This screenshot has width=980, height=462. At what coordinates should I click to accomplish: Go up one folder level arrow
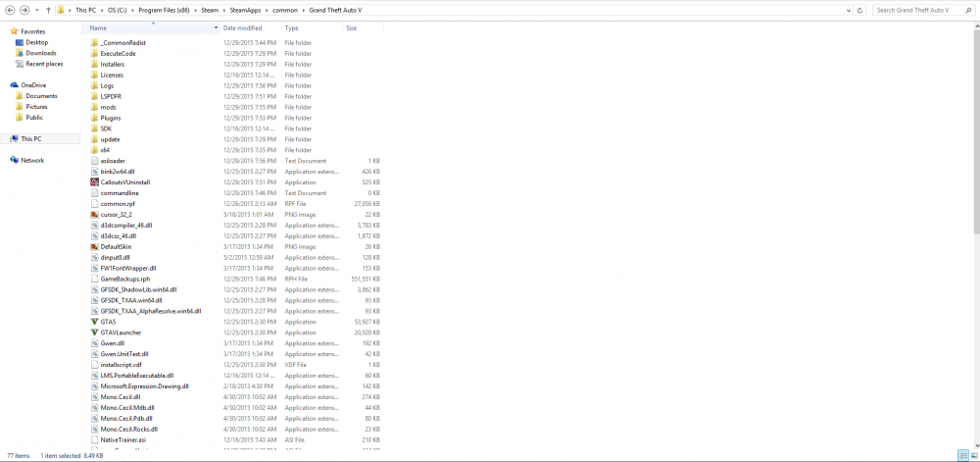click(48, 11)
